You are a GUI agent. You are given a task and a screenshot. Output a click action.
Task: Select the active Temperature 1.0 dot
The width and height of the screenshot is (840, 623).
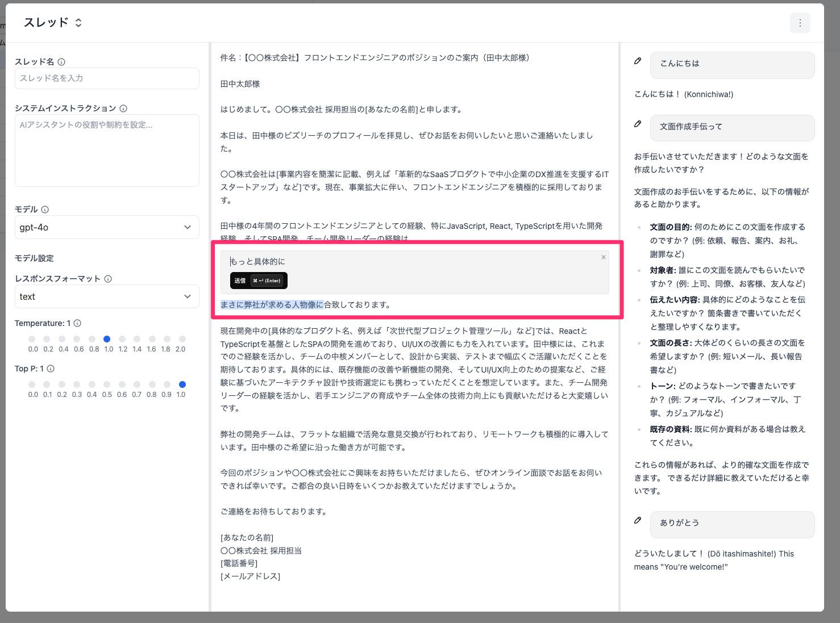pyautogui.click(x=107, y=339)
